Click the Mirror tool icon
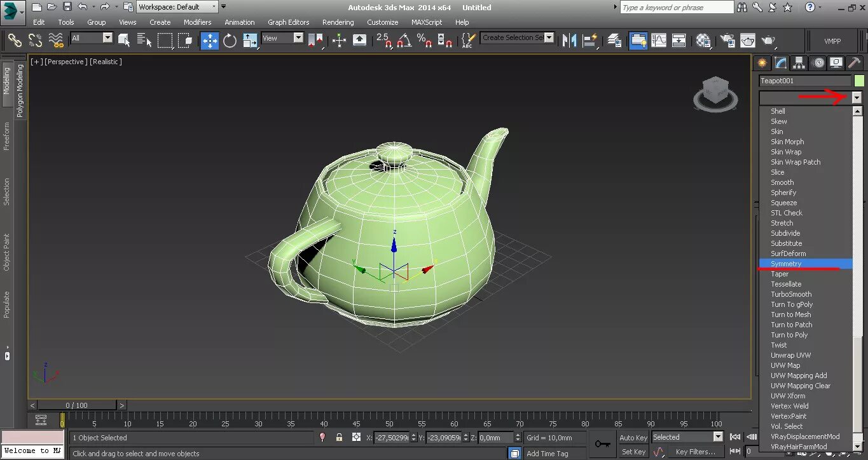The height and width of the screenshot is (460, 868). coord(570,41)
